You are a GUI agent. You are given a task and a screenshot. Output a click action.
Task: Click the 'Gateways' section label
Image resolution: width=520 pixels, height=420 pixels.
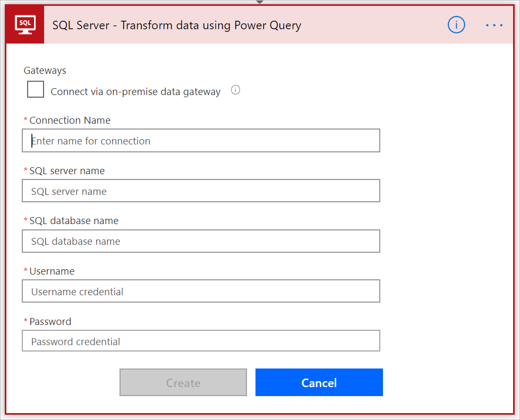(x=45, y=70)
